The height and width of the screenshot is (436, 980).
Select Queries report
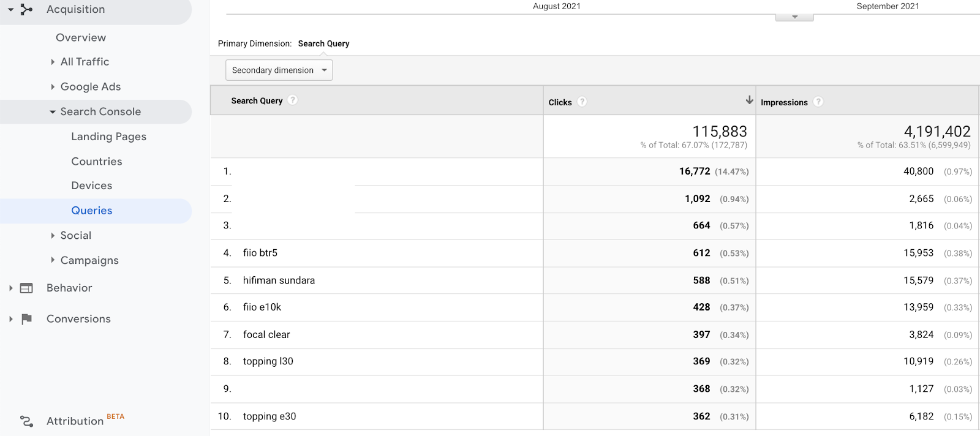[92, 211]
